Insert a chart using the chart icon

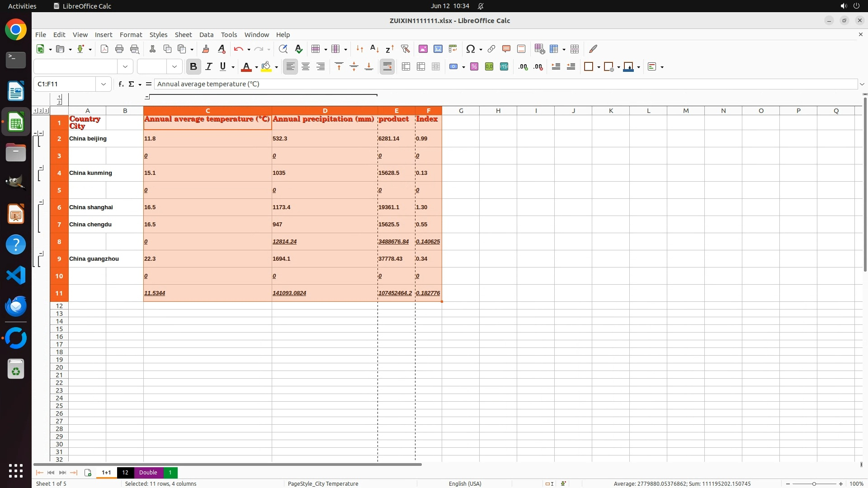438,49
